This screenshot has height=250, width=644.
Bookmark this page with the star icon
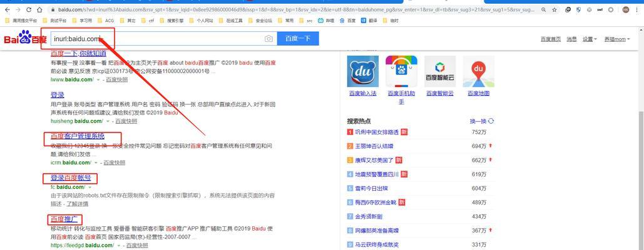555,9
